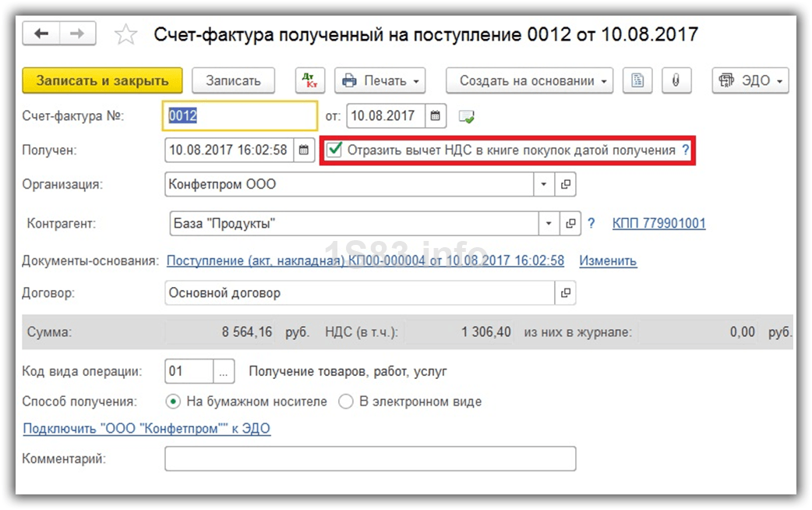Show Дт/Кт accounting entries
Image resolution: width=812 pixels, height=510 pixels.
pyautogui.click(x=311, y=80)
